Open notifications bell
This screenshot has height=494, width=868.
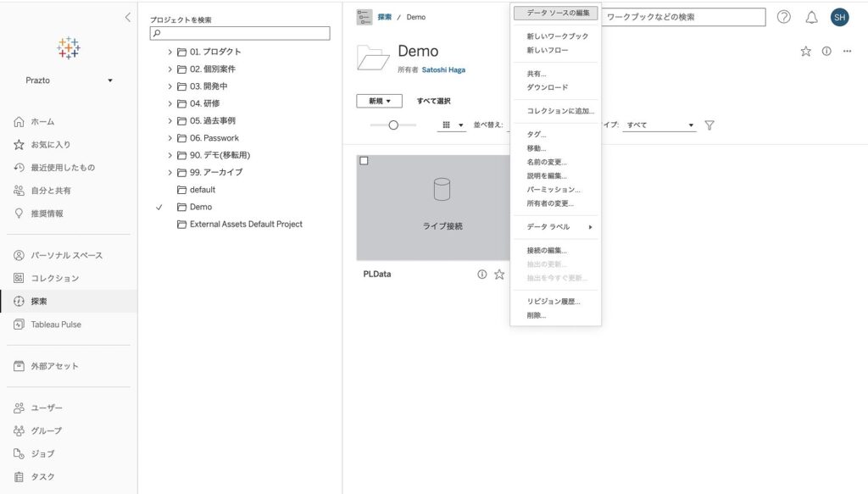pyautogui.click(x=811, y=17)
